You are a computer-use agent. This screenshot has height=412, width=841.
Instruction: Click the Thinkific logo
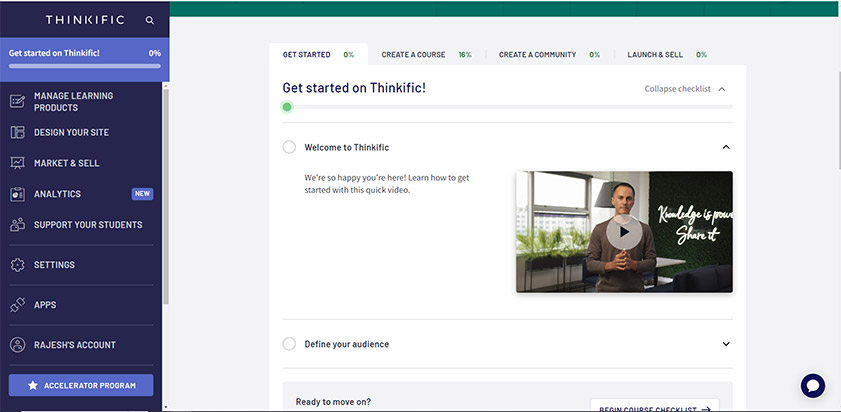tap(85, 20)
